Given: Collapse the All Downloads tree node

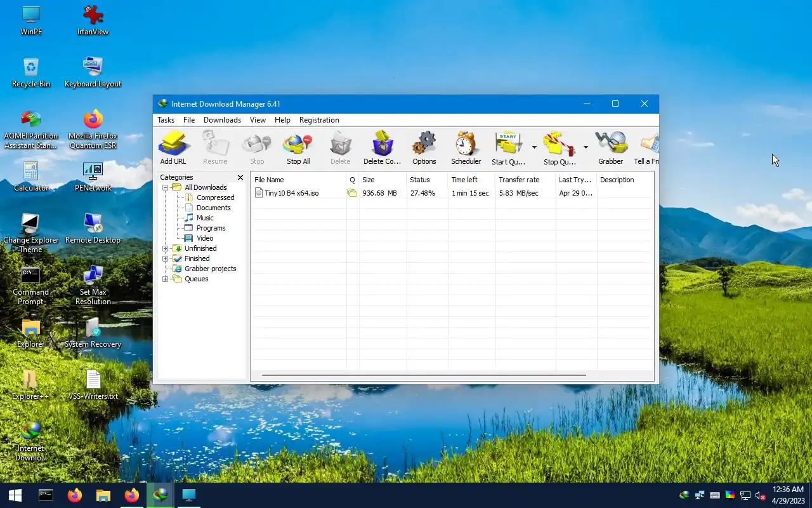Looking at the screenshot, I should [x=166, y=187].
